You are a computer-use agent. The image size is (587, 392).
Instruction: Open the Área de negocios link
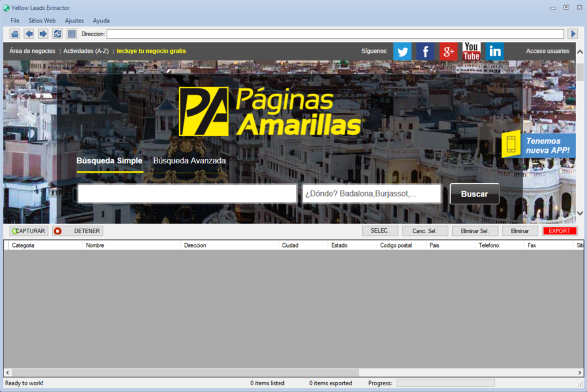tap(32, 51)
